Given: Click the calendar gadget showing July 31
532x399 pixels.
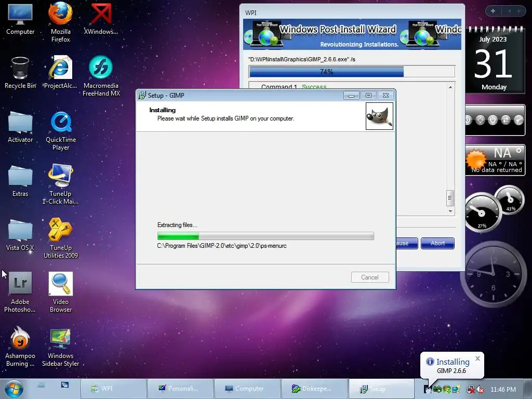Looking at the screenshot, I should pos(494,60).
